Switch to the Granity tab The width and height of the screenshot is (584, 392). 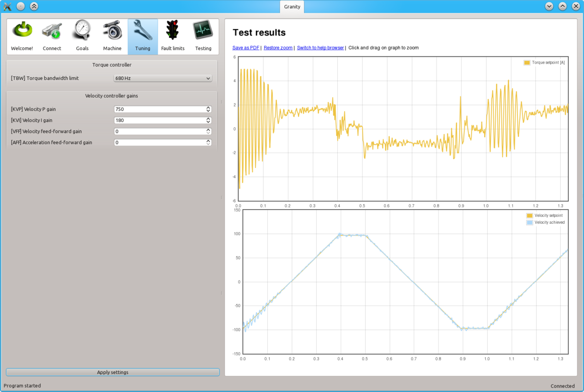click(292, 7)
